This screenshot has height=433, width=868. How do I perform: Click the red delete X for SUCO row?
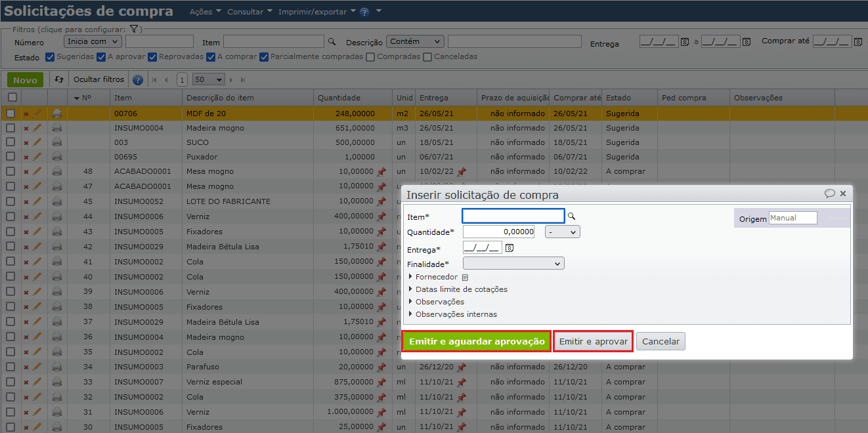click(26, 143)
